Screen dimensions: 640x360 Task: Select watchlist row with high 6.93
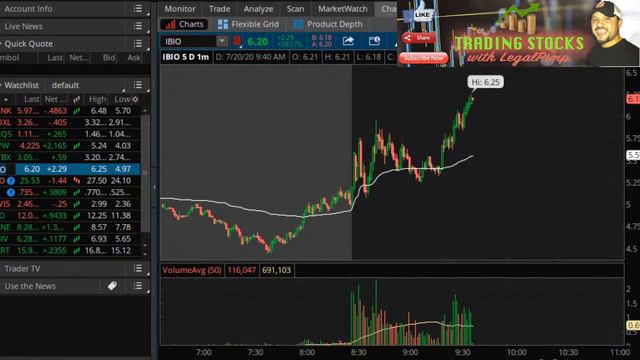[x=70, y=239]
